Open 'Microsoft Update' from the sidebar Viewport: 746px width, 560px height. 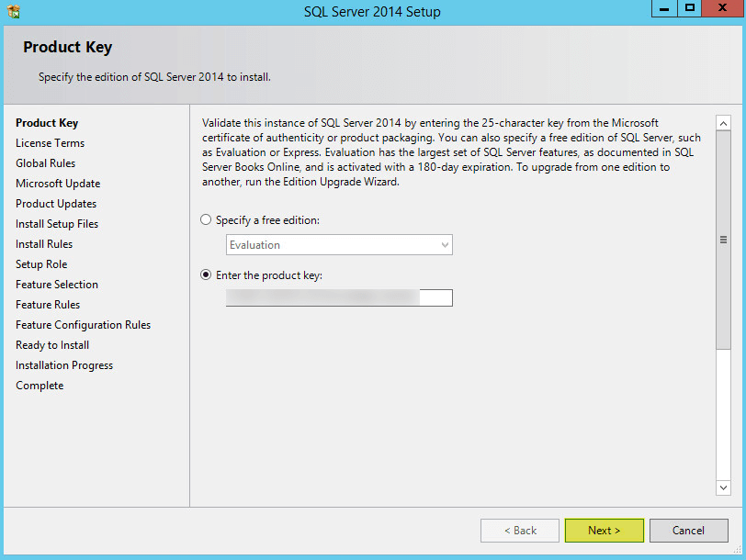[58, 183]
